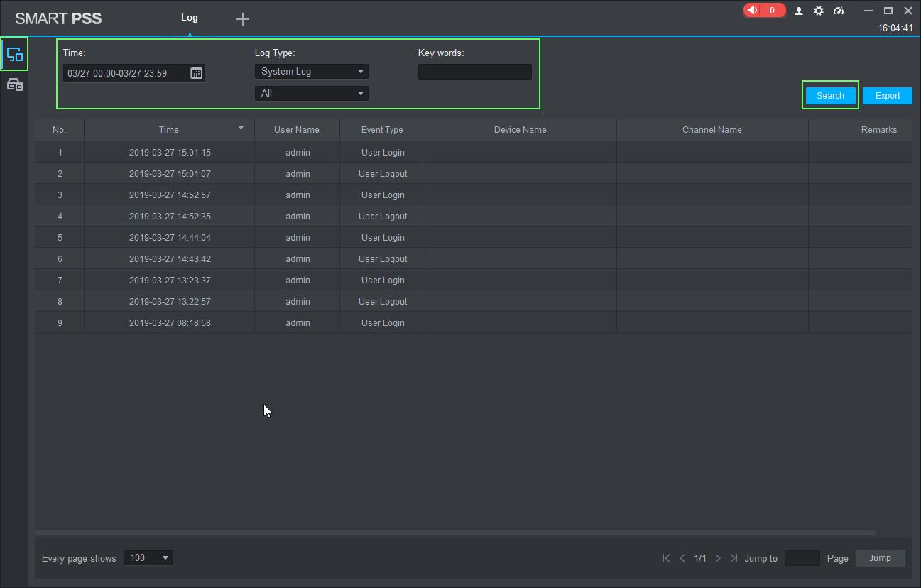The width and height of the screenshot is (921, 588).
Task: Click the Jump button
Action: pos(880,558)
